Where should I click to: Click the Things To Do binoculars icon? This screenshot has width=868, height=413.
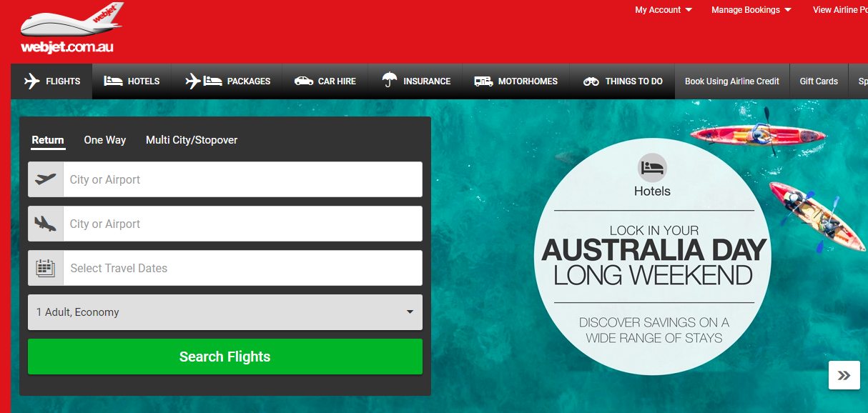point(591,81)
